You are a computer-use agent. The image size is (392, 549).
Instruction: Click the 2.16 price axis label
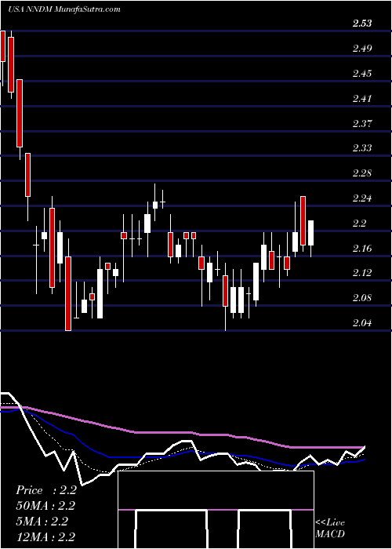tap(362, 249)
